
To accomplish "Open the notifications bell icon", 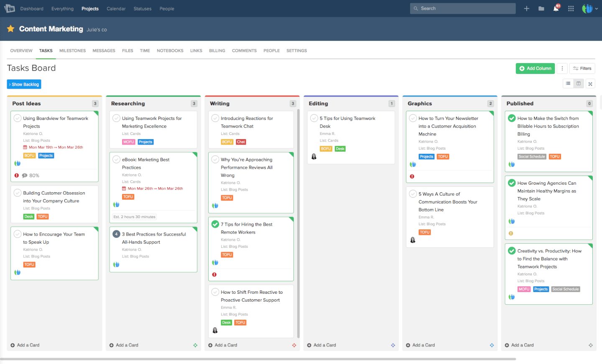I will coord(556,8).
